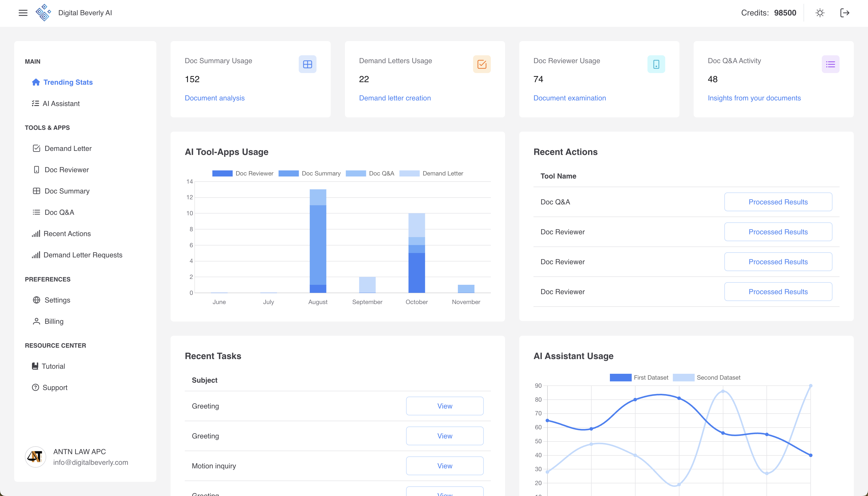This screenshot has width=868, height=496.
Task: Click the logout icon
Action: coord(844,13)
